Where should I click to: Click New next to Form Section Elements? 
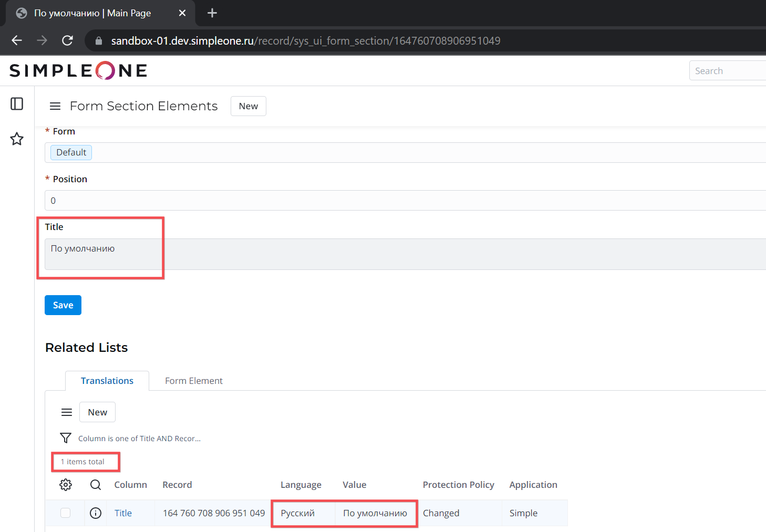tap(248, 106)
